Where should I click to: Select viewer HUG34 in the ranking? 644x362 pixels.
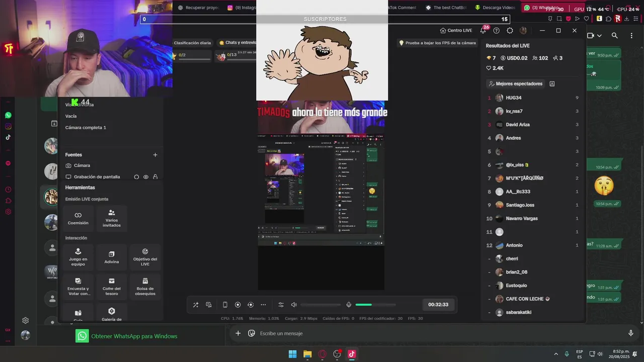(533, 98)
